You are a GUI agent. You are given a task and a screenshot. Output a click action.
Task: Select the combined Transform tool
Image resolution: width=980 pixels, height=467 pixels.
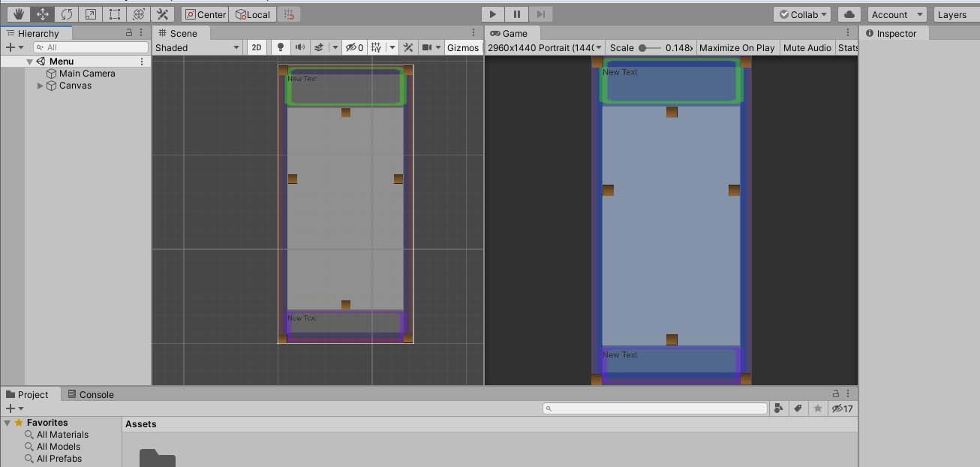[x=138, y=14]
